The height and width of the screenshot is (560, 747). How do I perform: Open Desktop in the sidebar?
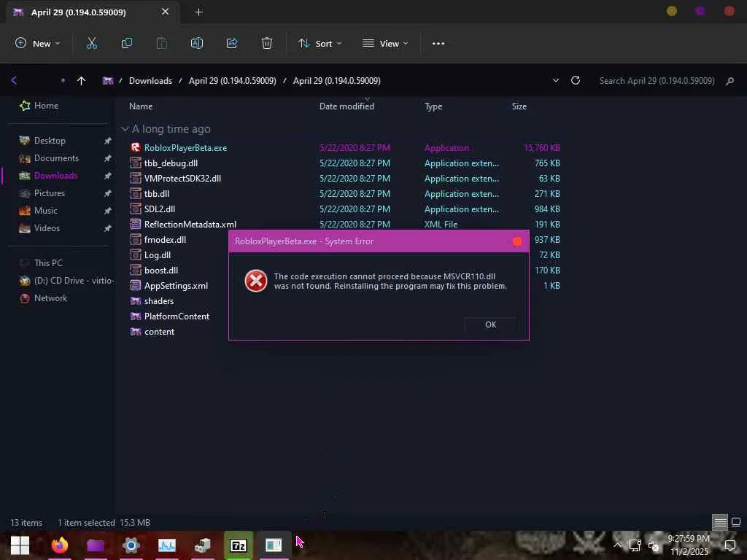pyautogui.click(x=50, y=141)
